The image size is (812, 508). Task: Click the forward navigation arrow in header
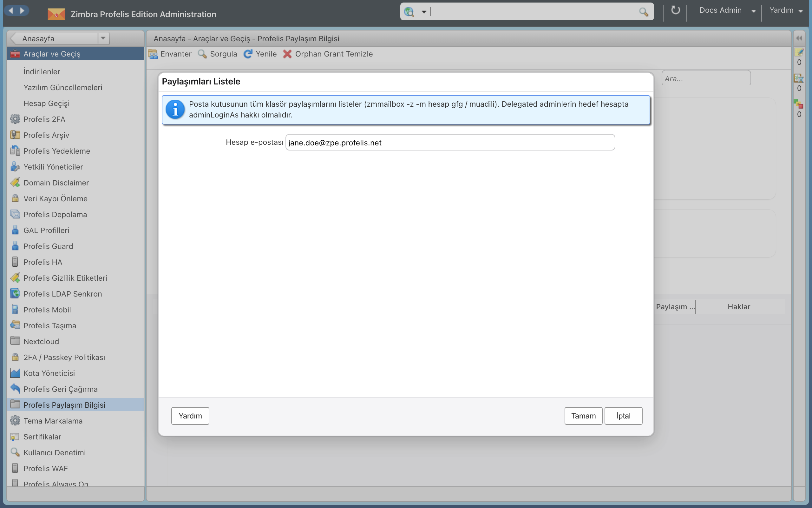click(x=22, y=10)
